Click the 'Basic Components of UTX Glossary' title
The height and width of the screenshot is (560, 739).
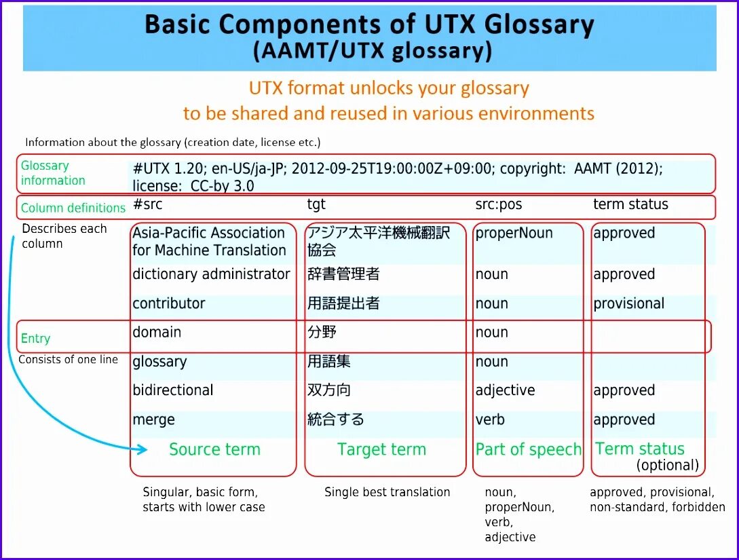[369, 24]
